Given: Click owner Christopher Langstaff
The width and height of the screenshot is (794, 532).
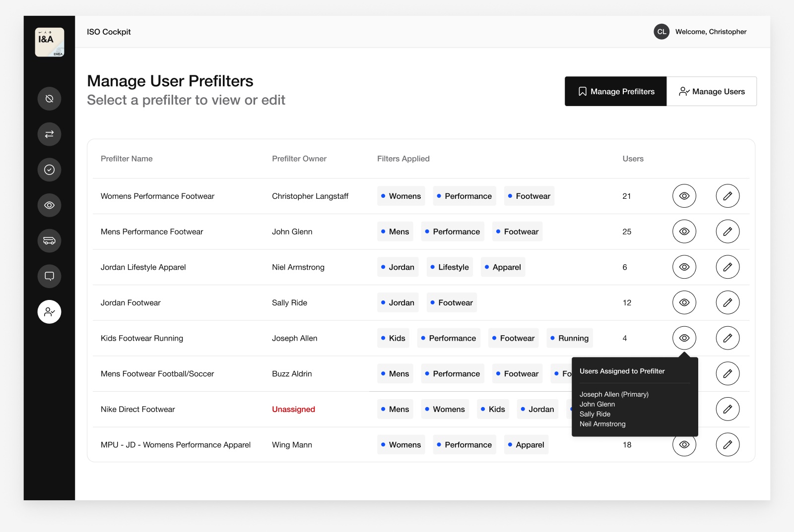Looking at the screenshot, I should 310,196.
